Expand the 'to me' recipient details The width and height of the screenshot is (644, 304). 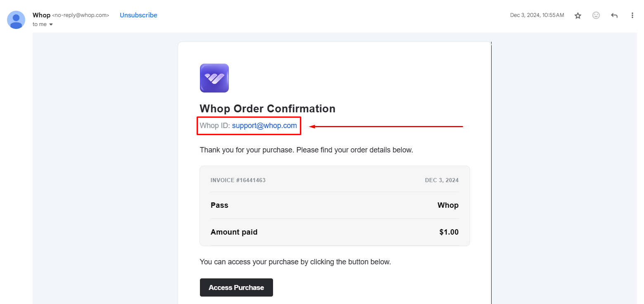click(x=43, y=24)
